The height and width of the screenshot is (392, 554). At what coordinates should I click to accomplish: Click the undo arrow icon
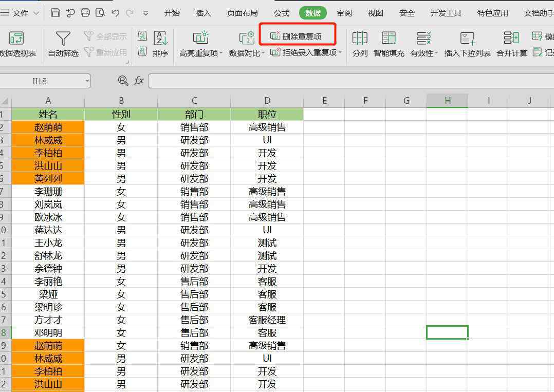pyautogui.click(x=115, y=13)
